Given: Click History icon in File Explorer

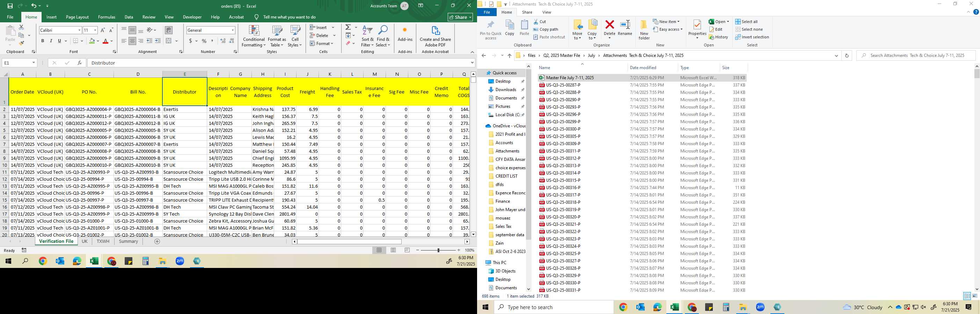Looking at the screenshot, I should click(718, 37).
